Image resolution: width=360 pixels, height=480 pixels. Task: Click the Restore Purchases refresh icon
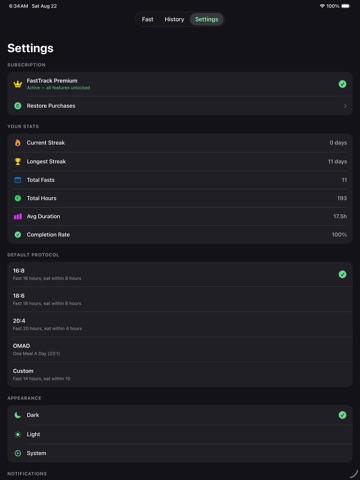pyautogui.click(x=18, y=106)
